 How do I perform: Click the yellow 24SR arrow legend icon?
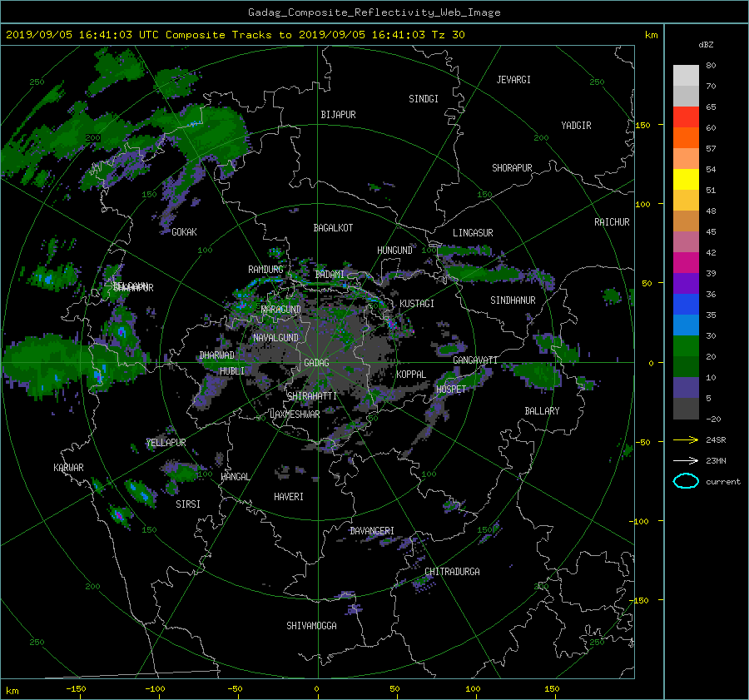coord(686,439)
